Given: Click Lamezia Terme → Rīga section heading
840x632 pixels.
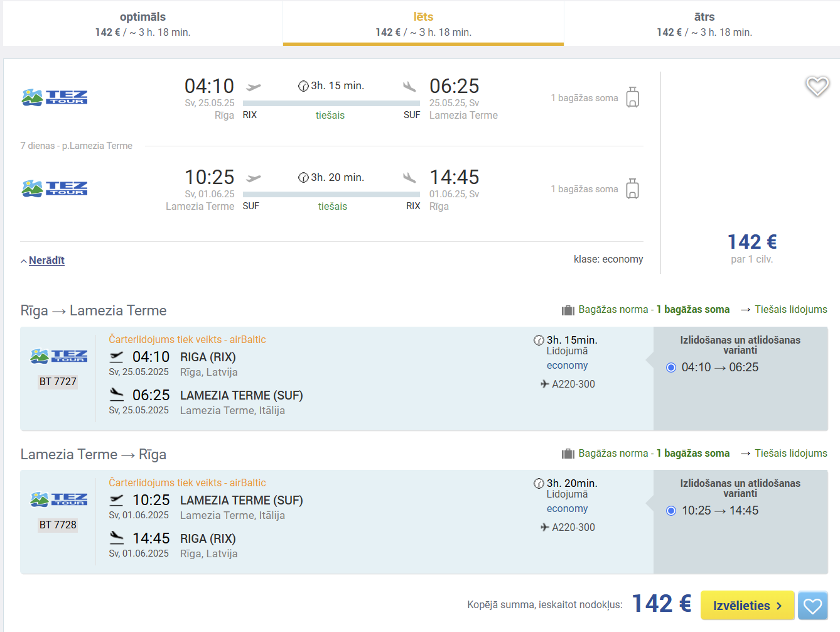Looking at the screenshot, I should [x=94, y=454].
